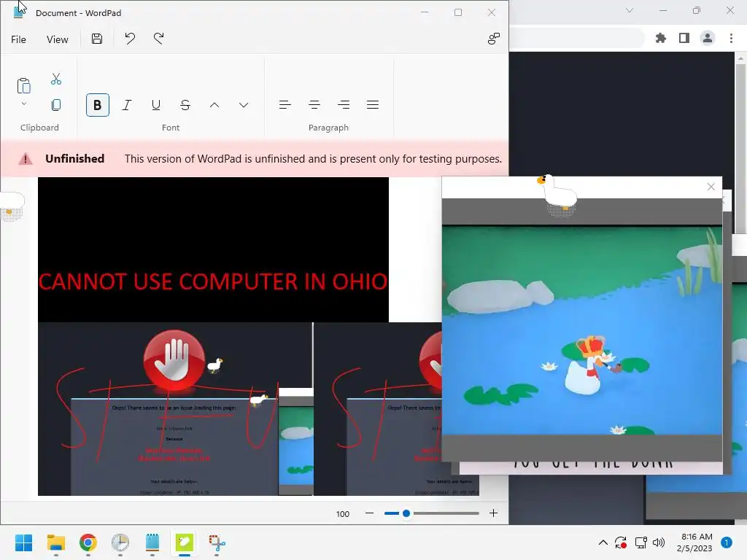The height and width of the screenshot is (560, 747).
Task: Toggle Underline formatting
Action: [156, 105]
